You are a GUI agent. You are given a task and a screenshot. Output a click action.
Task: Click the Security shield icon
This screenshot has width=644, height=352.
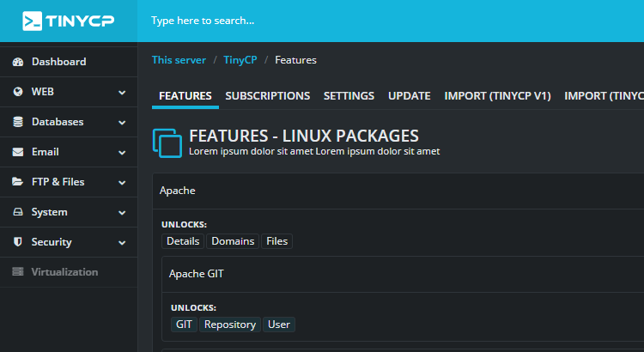click(18, 241)
